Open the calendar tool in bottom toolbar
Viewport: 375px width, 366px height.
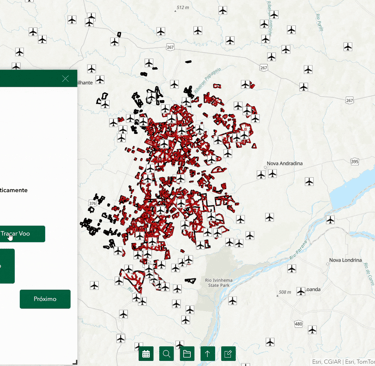146,354
